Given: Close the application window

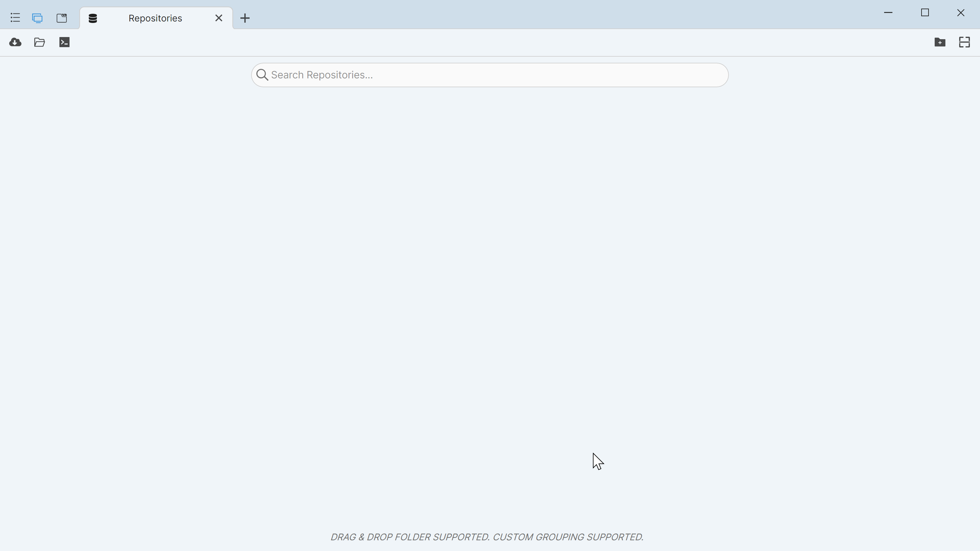Looking at the screenshot, I should (961, 13).
